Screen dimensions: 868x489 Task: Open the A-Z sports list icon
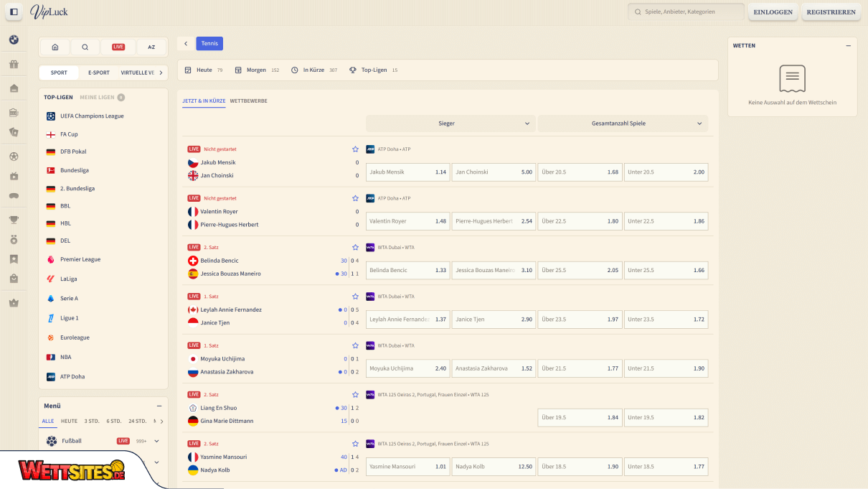tap(151, 47)
